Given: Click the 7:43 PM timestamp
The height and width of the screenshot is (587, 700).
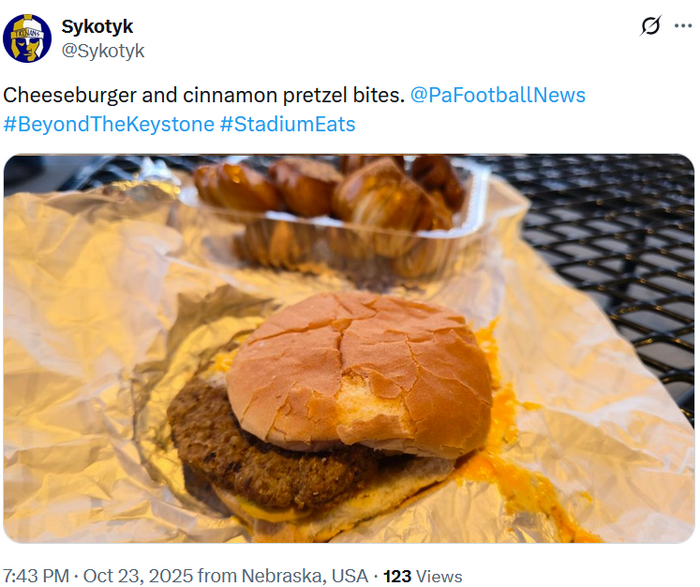Looking at the screenshot, I should [36, 576].
